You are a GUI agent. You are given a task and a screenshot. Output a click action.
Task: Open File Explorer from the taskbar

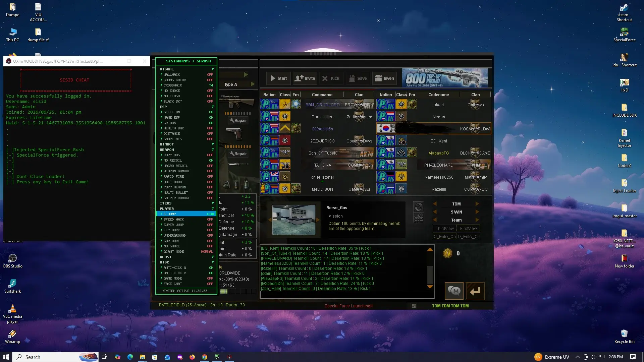142,357
